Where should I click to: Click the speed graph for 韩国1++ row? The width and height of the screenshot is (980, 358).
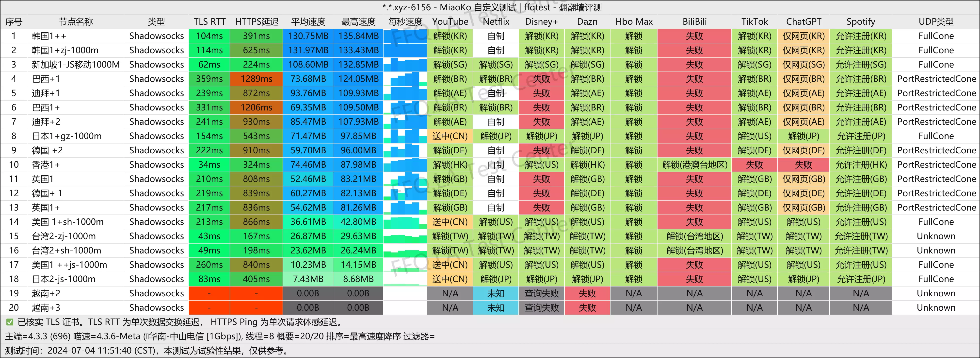(x=405, y=36)
